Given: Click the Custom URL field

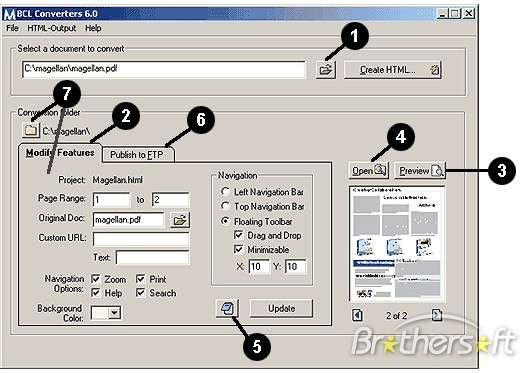Looking at the screenshot, I should pos(141,239).
